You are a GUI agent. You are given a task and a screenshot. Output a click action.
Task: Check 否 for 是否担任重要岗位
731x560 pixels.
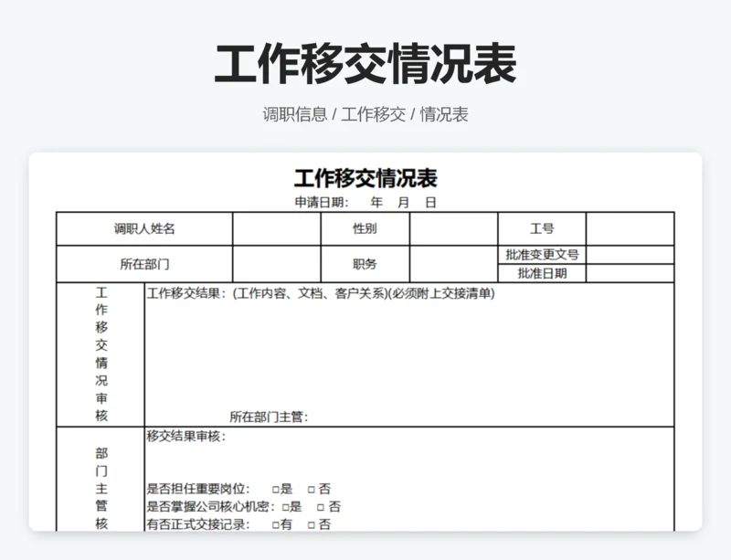[312, 489]
